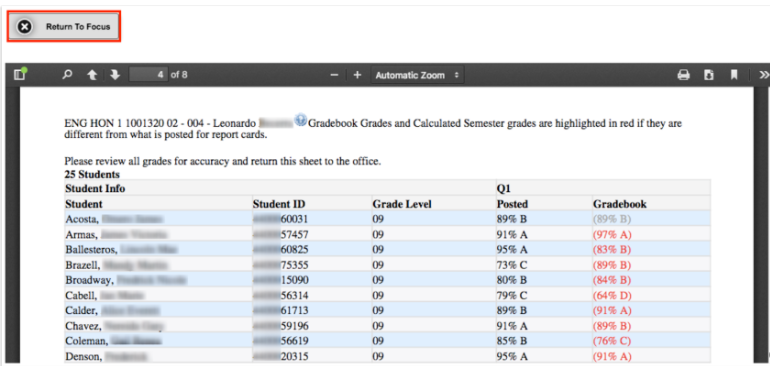Select the Chavez student name
Viewport: 770px width, 366px height.
[x=115, y=326]
